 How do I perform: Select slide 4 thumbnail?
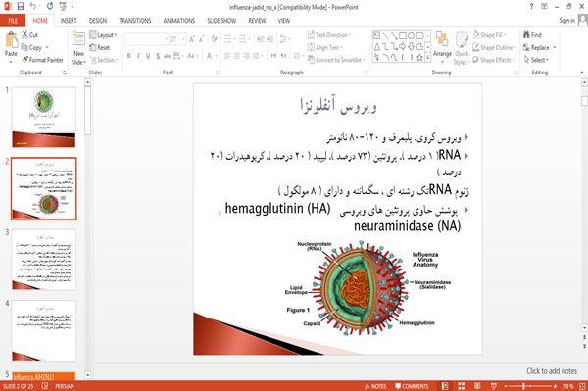click(x=44, y=330)
